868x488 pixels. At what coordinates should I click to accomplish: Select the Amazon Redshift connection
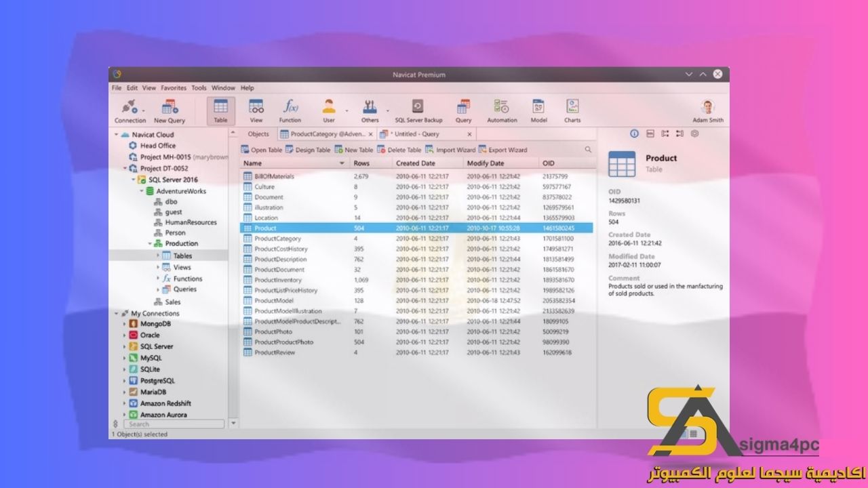(x=165, y=403)
